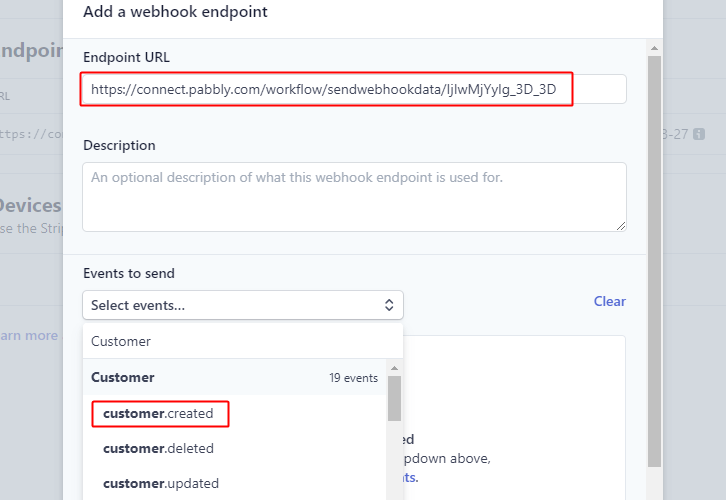Pick the customer.updated event
Screen dimensions: 726x500
[160, 483]
